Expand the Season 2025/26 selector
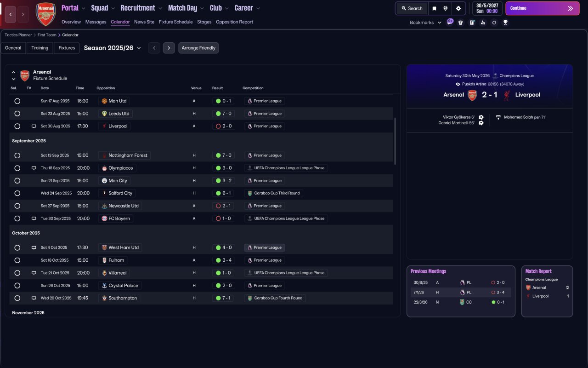 pyautogui.click(x=113, y=48)
